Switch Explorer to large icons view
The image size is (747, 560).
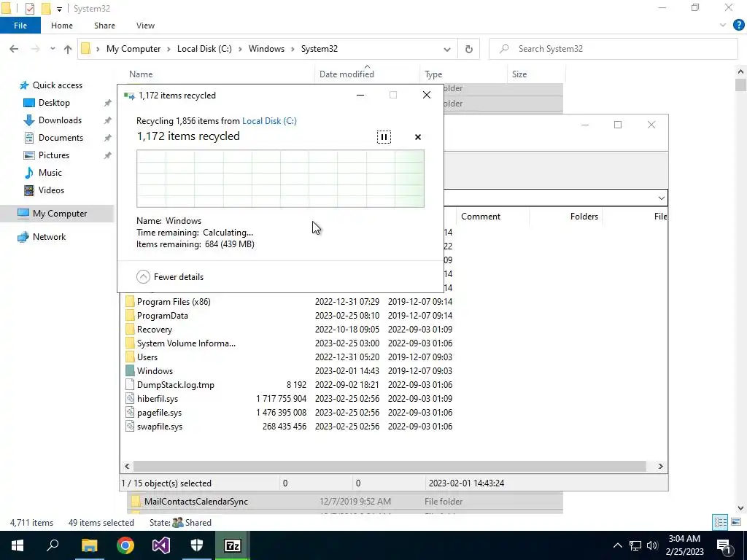point(736,522)
